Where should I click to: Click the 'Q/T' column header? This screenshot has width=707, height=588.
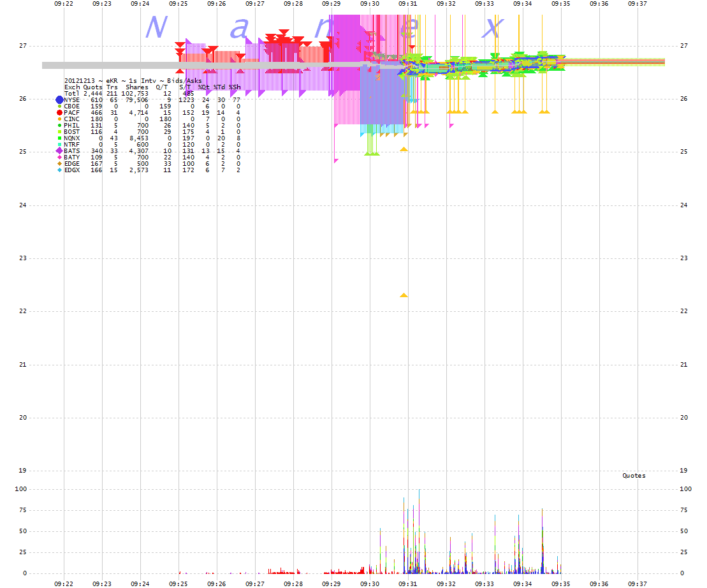tap(162, 87)
